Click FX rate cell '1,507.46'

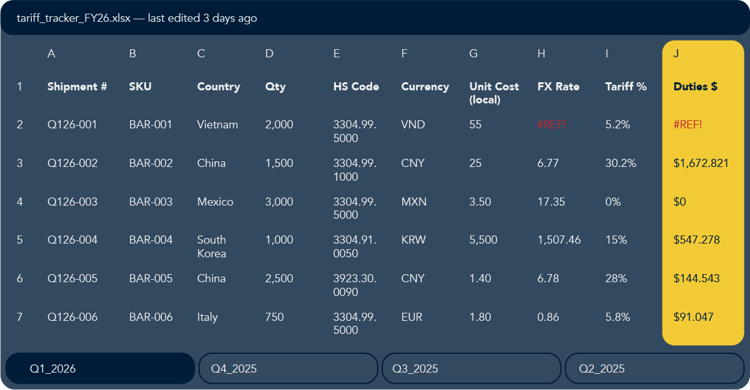pyautogui.click(x=559, y=240)
